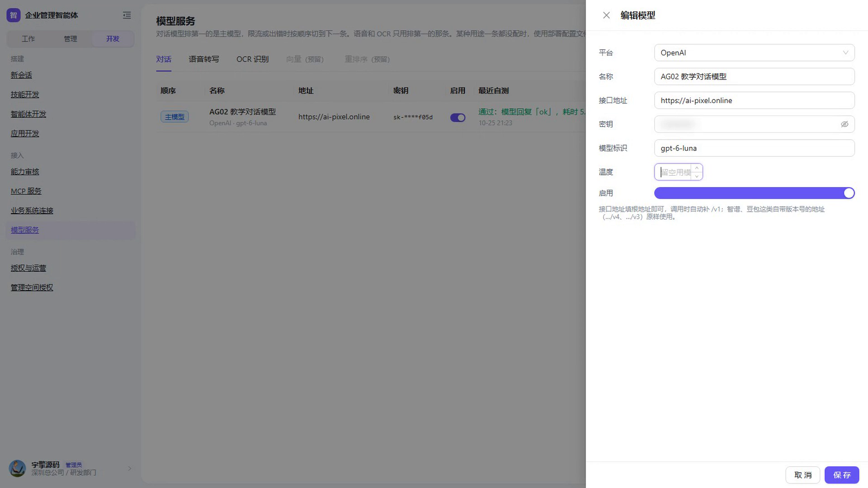Expand the user menu chevron for 宇擎源码

(x=129, y=469)
